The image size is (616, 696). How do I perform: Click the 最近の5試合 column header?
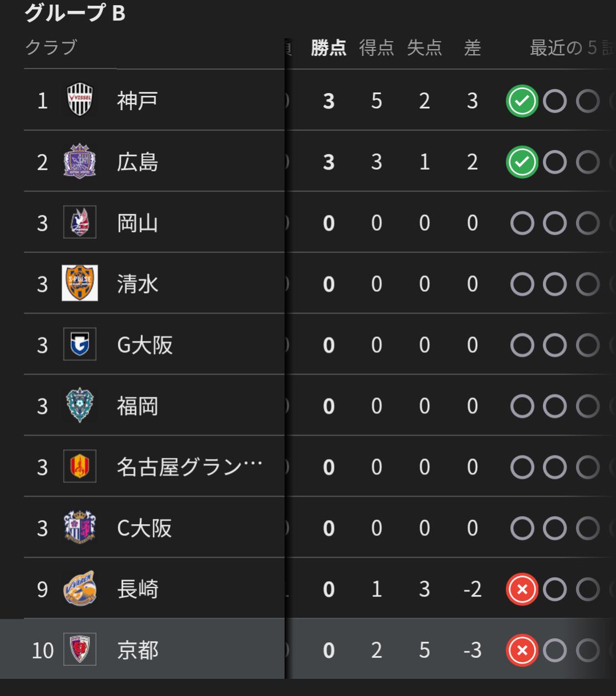[x=571, y=49]
